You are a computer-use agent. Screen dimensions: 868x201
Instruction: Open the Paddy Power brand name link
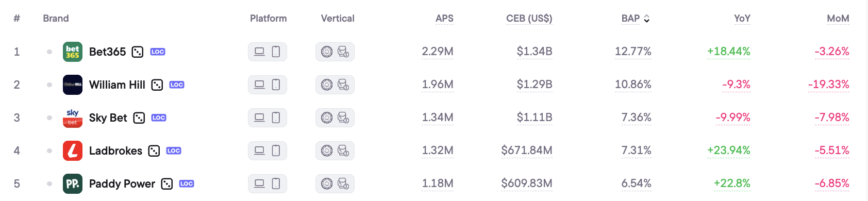point(122,184)
